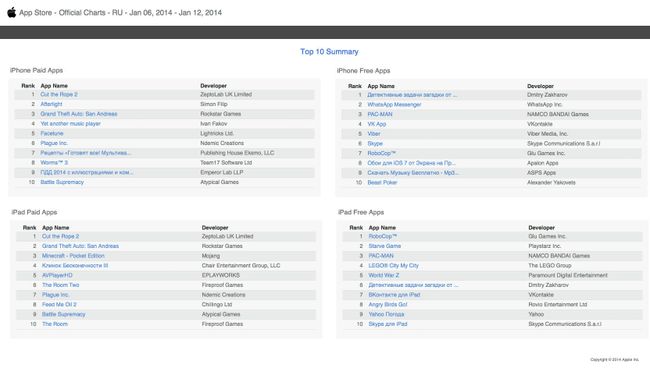This screenshot has height=368, width=650.
Task: Open Grand Theft Auto: San Andreas in iPhone Paid Apps
Action: click(x=79, y=114)
